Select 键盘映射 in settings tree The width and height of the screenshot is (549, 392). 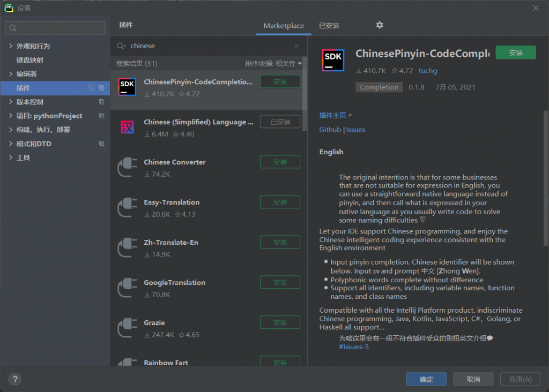pos(30,60)
